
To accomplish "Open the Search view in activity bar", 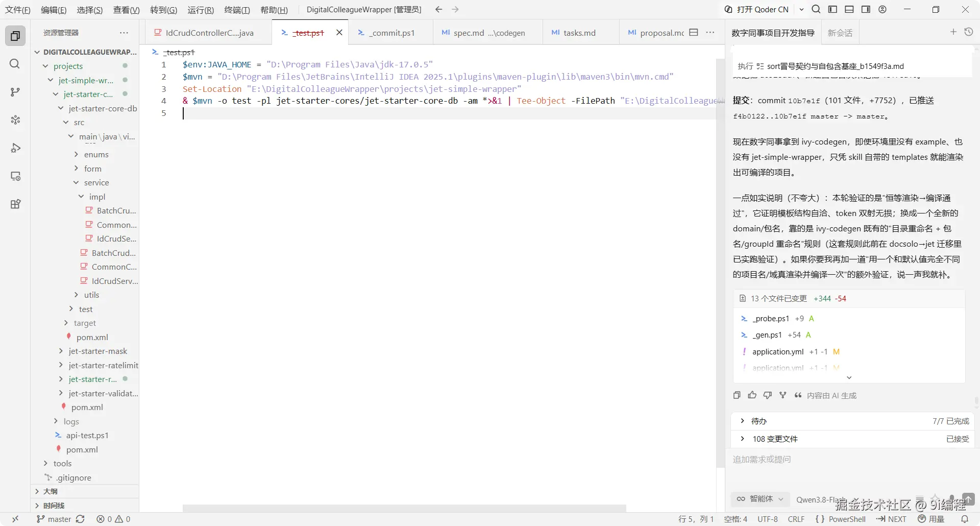I will [15, 64].
